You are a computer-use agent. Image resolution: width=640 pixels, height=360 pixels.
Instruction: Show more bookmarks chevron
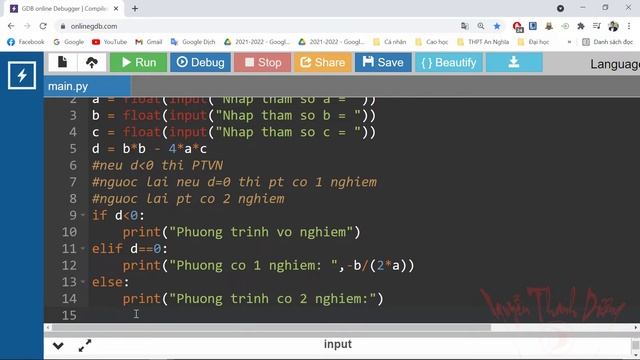[569, 42]
